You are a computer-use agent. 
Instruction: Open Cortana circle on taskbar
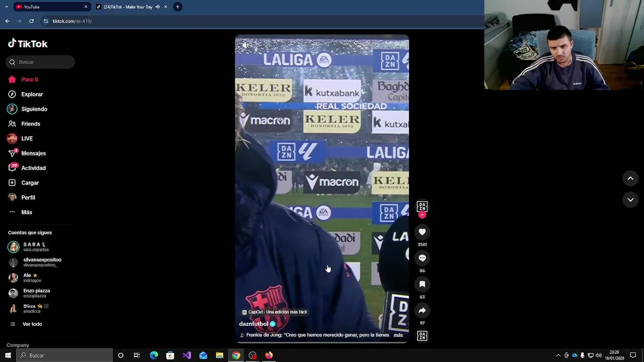120,355
